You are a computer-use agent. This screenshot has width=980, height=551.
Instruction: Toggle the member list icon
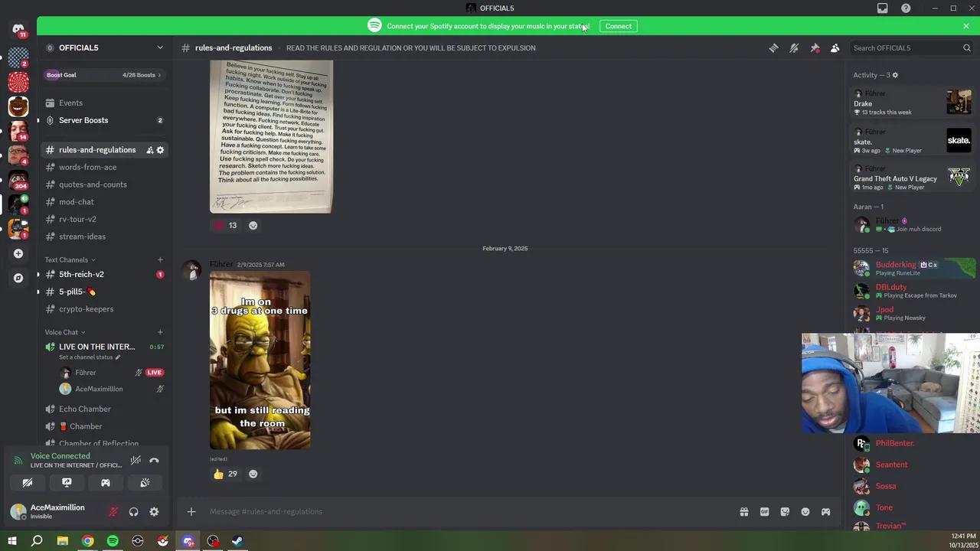835,47
